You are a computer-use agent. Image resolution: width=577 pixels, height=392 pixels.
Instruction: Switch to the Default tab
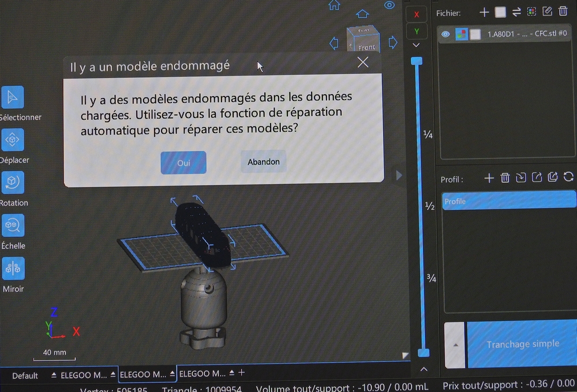pos(25,376)
